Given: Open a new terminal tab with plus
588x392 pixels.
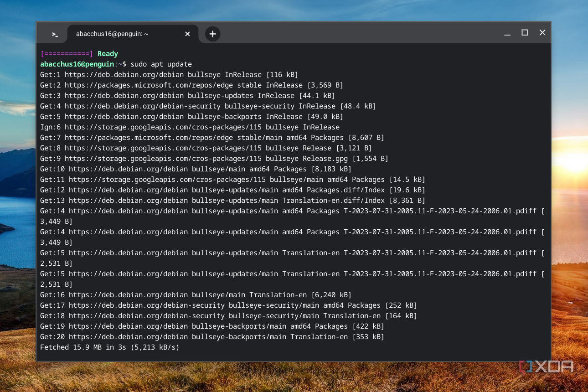Looking at the screenshot, I should (212, 34).
